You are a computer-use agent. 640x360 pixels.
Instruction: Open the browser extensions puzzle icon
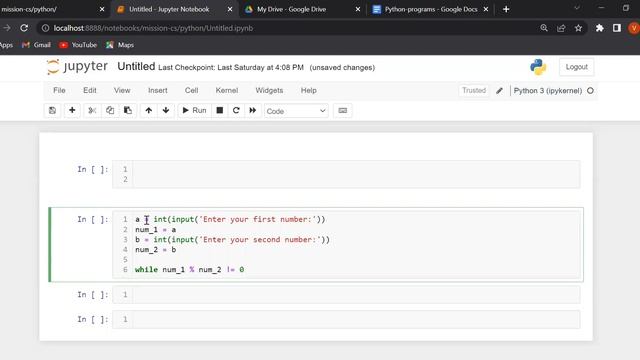click(600, 28)
